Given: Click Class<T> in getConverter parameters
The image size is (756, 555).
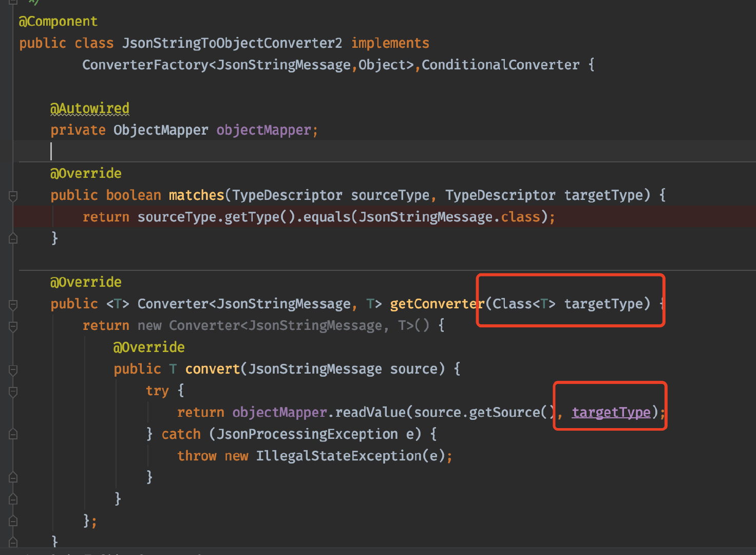Looking at the screenshot, I should click(524, 304).
